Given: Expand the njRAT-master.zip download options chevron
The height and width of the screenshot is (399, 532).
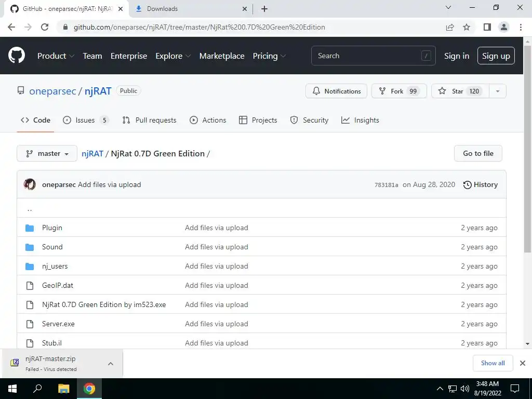Looking at the screenshot, I should click(111, 364).
